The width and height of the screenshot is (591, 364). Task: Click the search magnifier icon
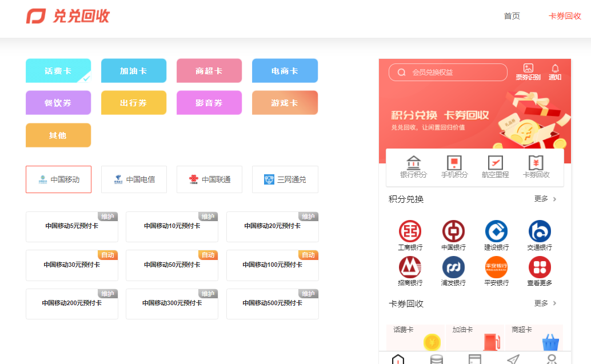coord(402,72)
